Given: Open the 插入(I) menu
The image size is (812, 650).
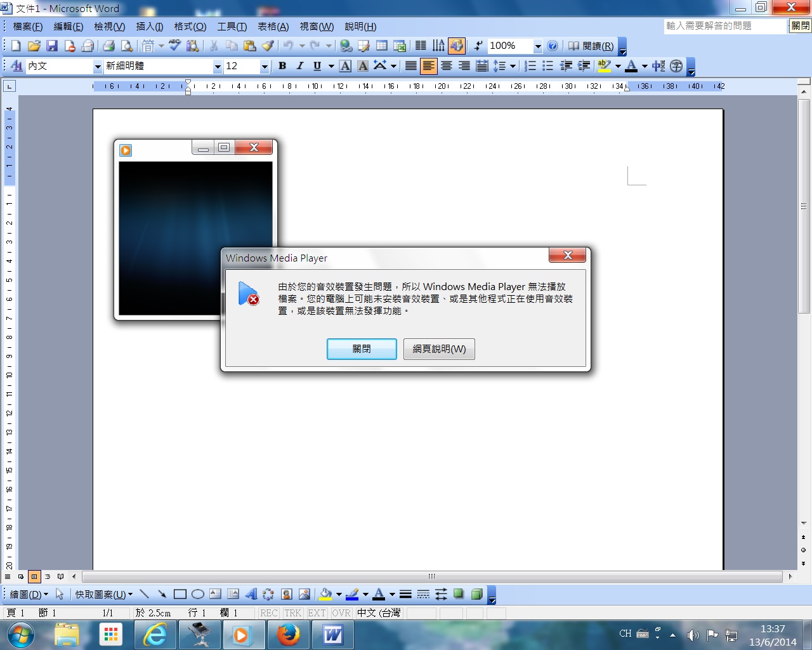Looking at the screenshot, I should [x=149, y=27].
